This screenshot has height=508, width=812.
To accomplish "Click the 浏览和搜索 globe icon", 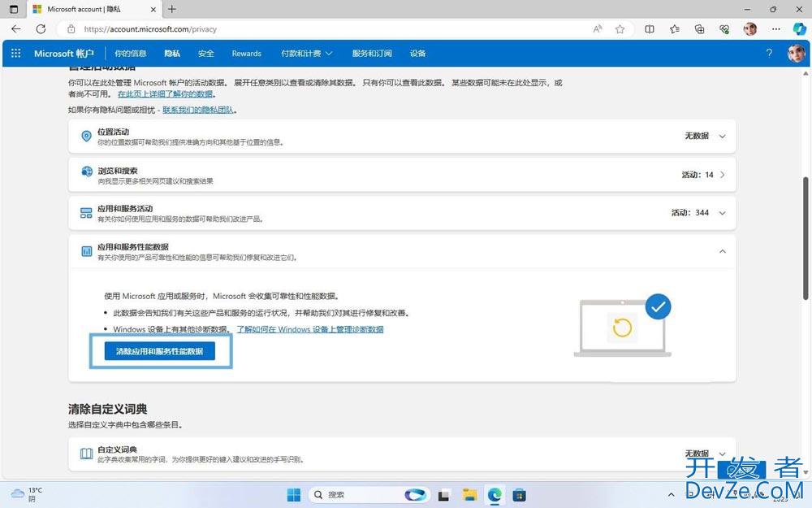I will click(x=87, y=172).
